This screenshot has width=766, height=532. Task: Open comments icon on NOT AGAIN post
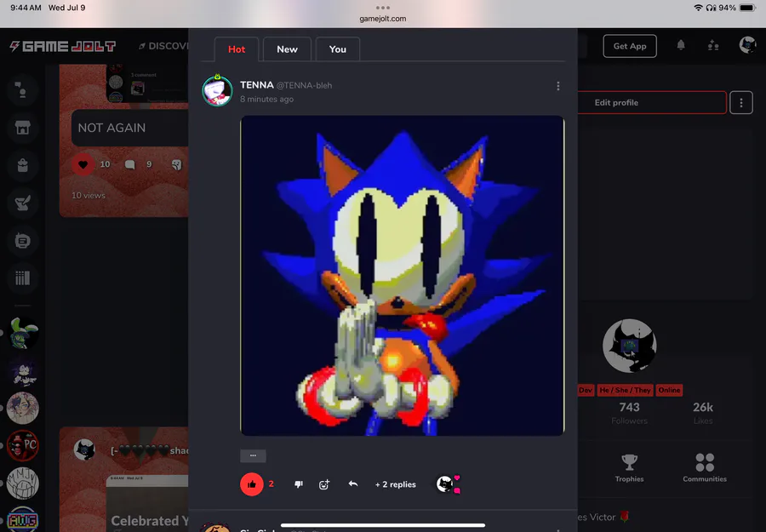(130, 164)
